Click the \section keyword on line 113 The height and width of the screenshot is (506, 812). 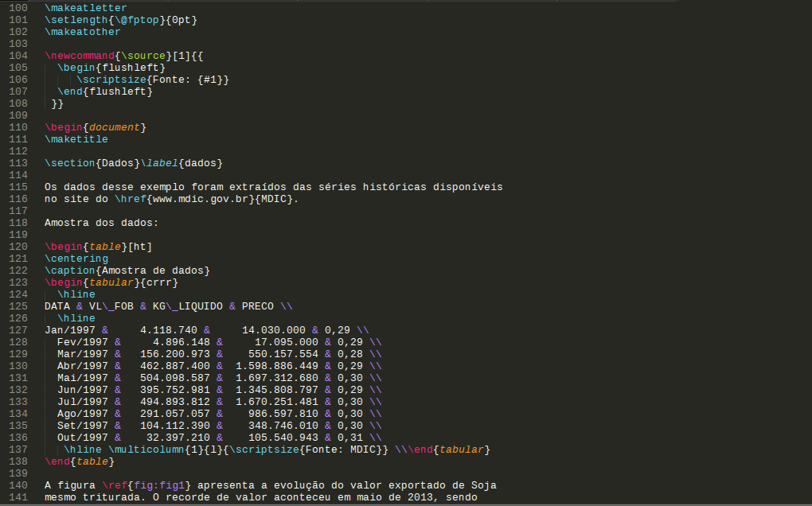[70, 163]
